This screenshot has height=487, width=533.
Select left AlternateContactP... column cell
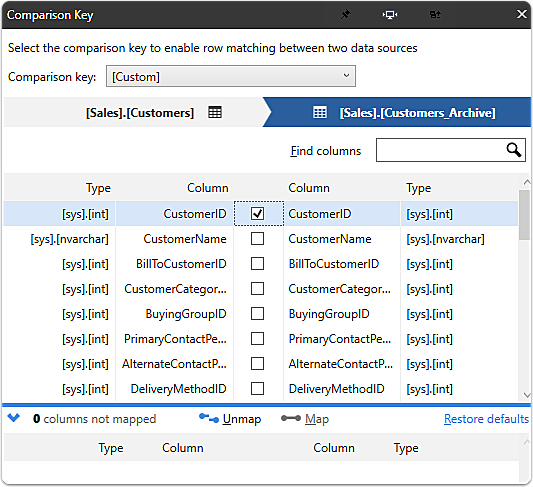pos(174,364)
